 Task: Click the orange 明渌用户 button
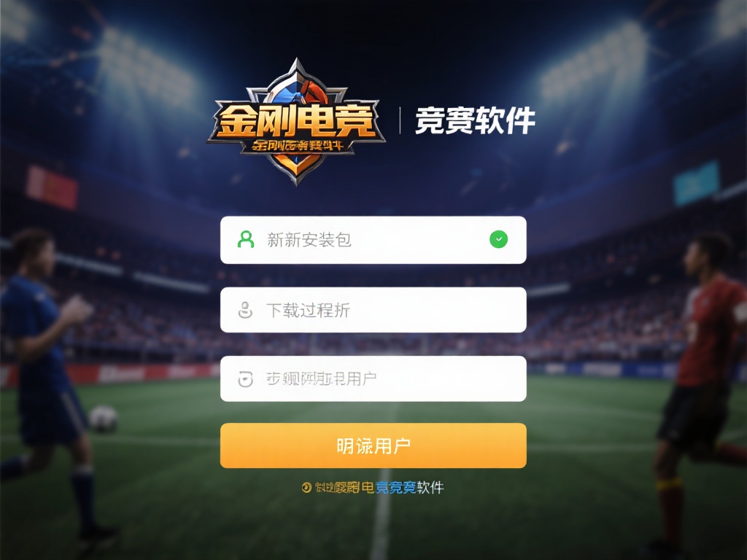point(373,446)
